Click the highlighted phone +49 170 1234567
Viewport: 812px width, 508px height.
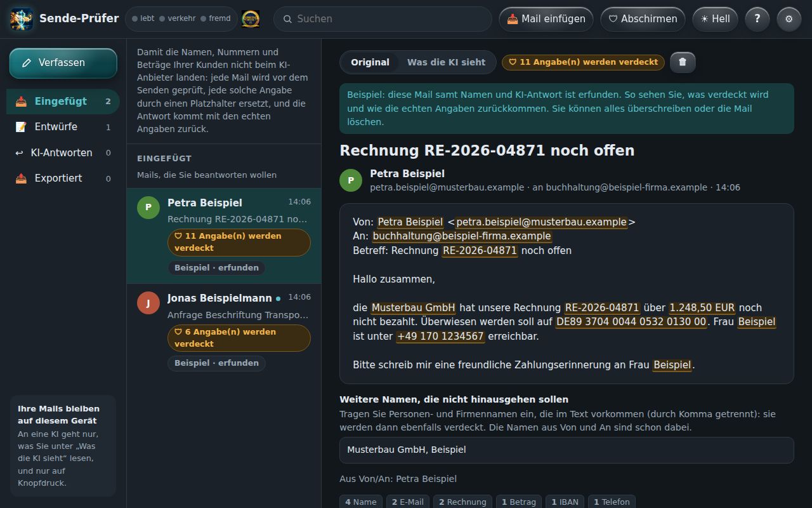tap(440, 337)
